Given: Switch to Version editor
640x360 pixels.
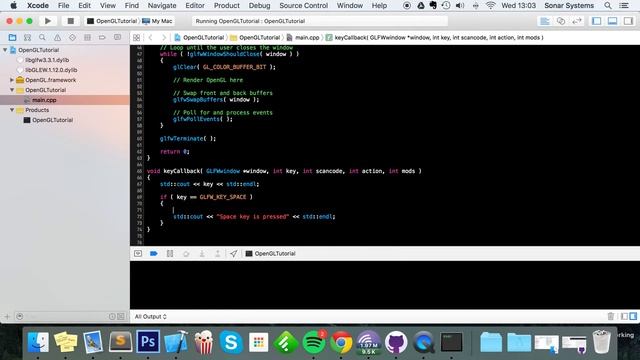Looking at the screenshot, I should [577, 21].
